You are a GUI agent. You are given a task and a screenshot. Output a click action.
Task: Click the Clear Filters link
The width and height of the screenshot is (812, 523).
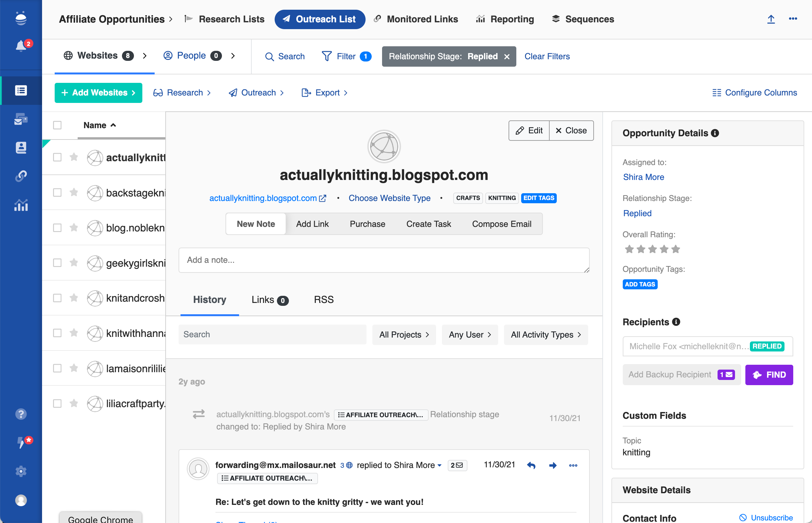[x=547, y=56]
